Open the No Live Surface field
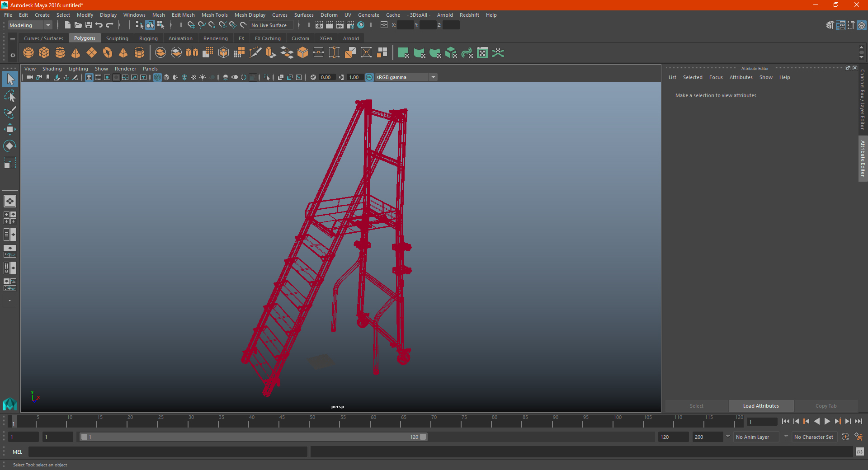 271,25
